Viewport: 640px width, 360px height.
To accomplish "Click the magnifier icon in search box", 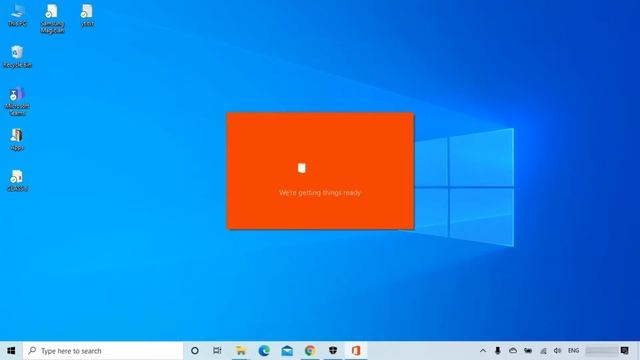I will coord(32,351).
